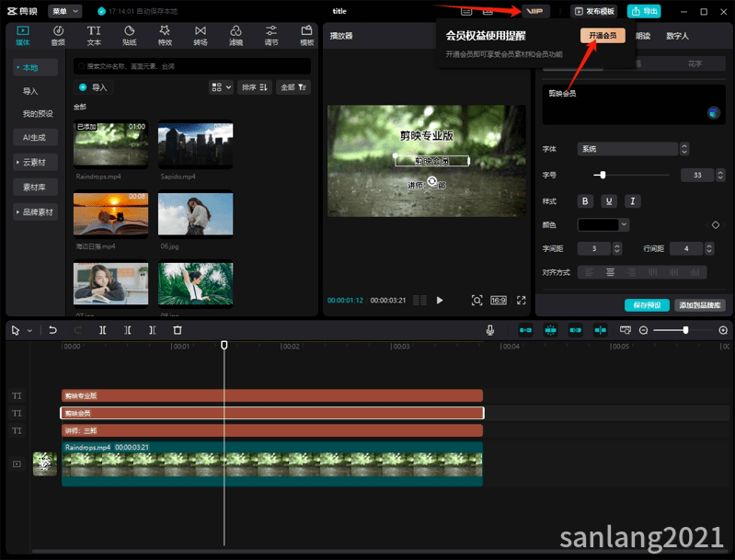Open the 全部 filter dropdown

coord(293,87)
